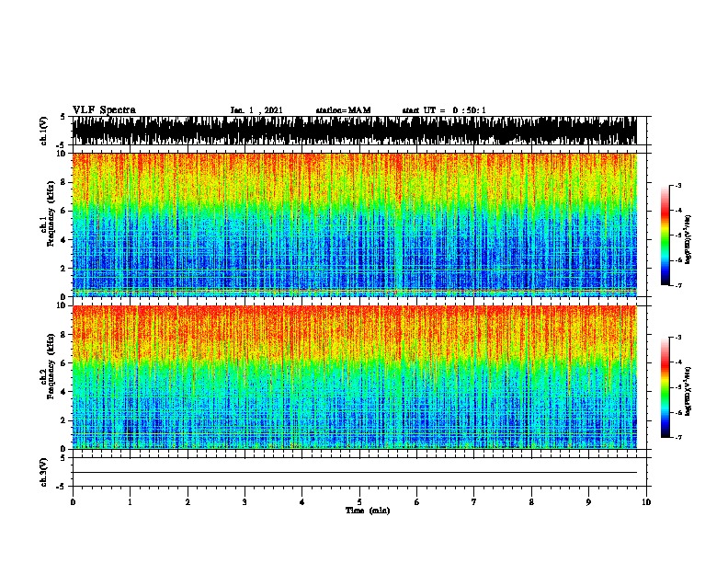Click the ch.1 black waveform panel
The height and width of the screenshot is (563, 728).
pyautogui.click(x=354, y=131)
